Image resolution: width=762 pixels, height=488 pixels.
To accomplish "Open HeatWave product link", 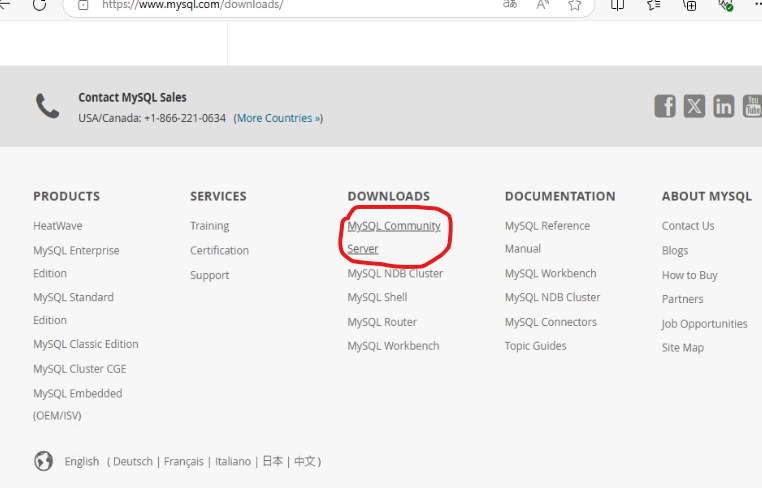I will pyautogui.click(x=58, y=226).
